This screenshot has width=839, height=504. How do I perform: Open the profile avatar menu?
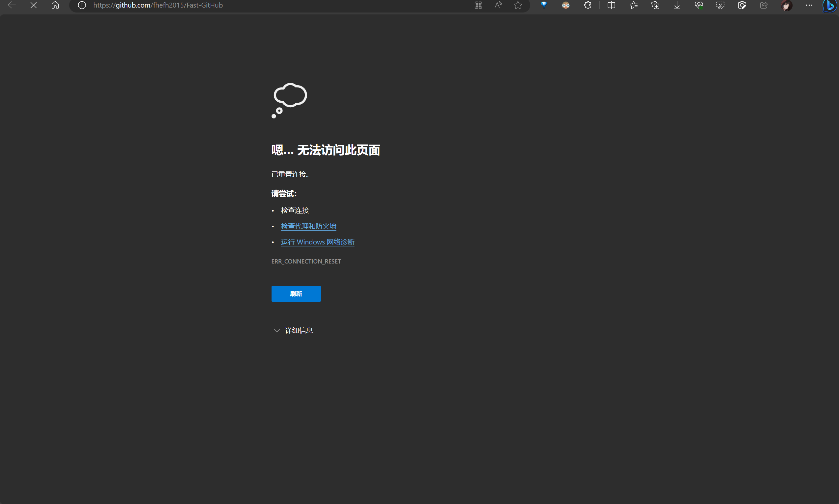click(786, 5)
